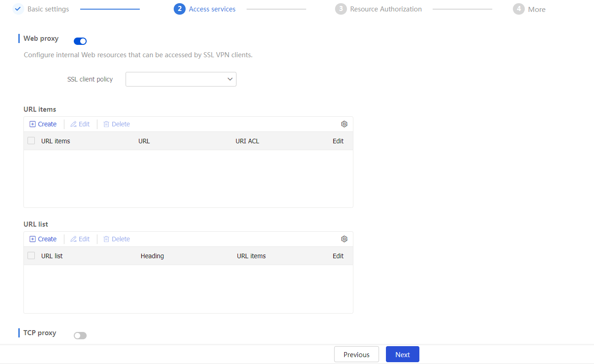Viewport: 594px width, 364px height.
Task: Click the Previous button
Action: pos(357,354)
